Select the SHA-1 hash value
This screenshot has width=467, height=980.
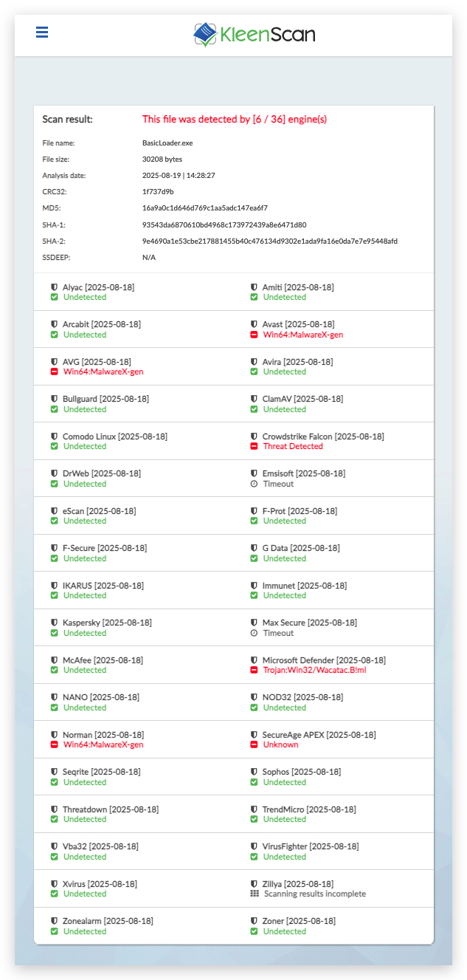point(224,225)
